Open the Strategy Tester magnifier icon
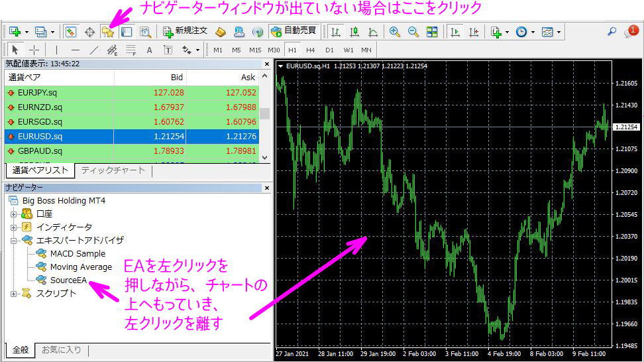644x362 pixels. tap(145, 32)
